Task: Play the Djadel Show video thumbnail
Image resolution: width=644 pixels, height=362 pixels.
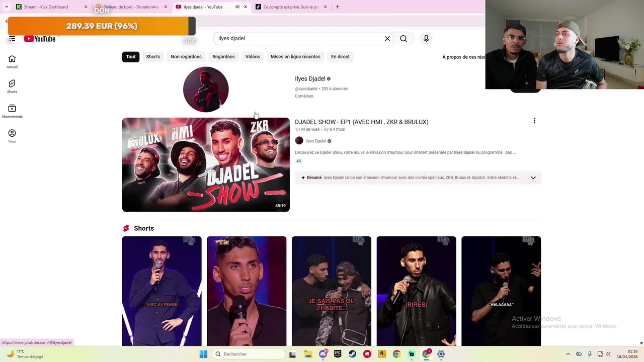Action: click(x=206, y=165)
